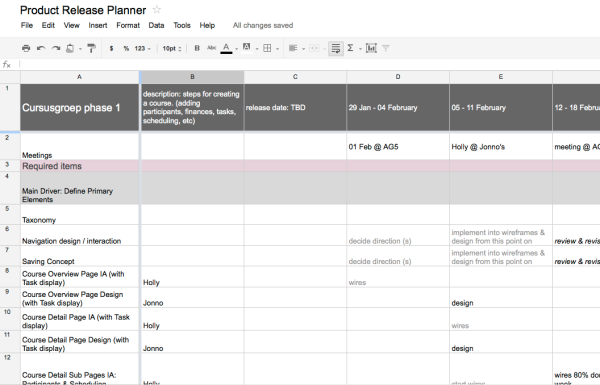The height and width of the screenshot is (385, 600).
Task: Click the '29 Jan - 04 February' cell
Action: point(398,108)
